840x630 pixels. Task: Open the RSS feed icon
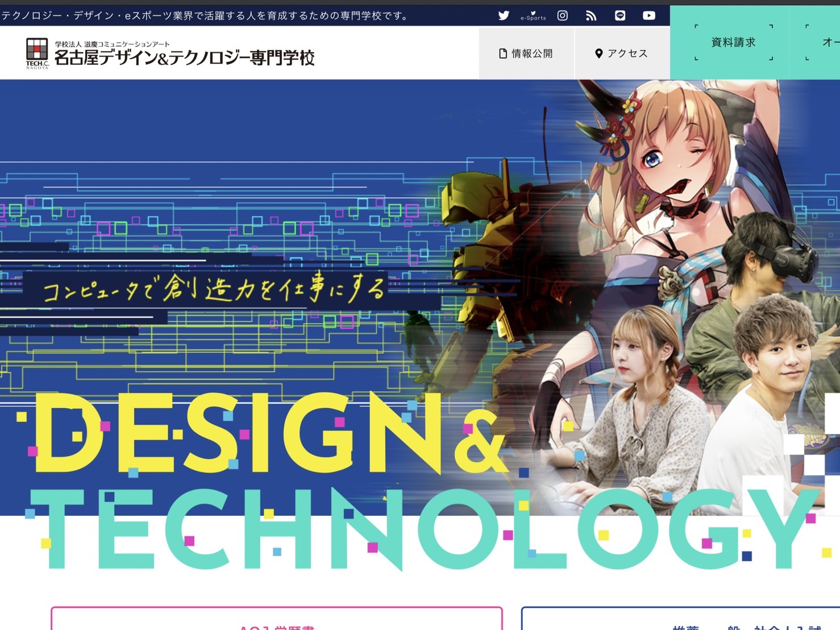591,16
